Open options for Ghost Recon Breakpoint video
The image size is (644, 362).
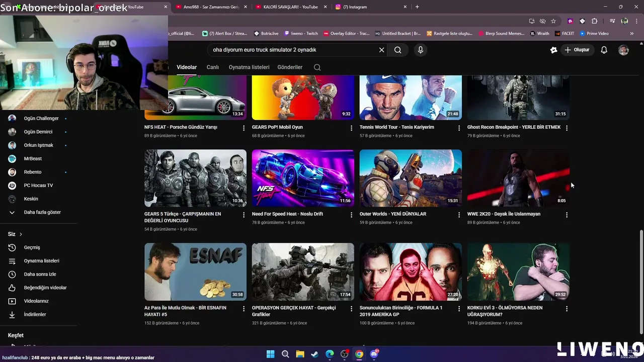567,128
